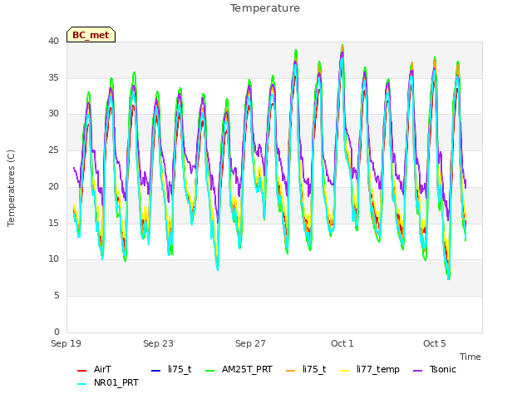532x399 pixels.
Task: Click the Temperatures (C) y-axis title
Action: [11, 188]
